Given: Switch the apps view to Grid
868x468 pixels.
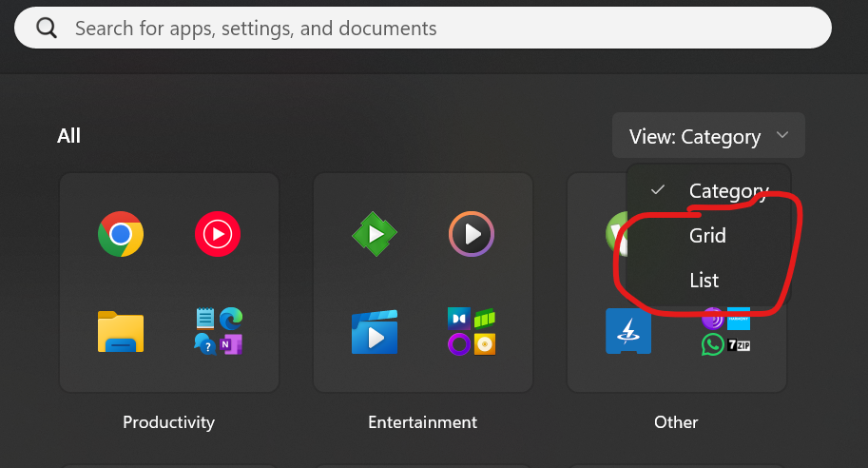Looking at the screenshot, I should pyautogui.click(x=708, y=235).
